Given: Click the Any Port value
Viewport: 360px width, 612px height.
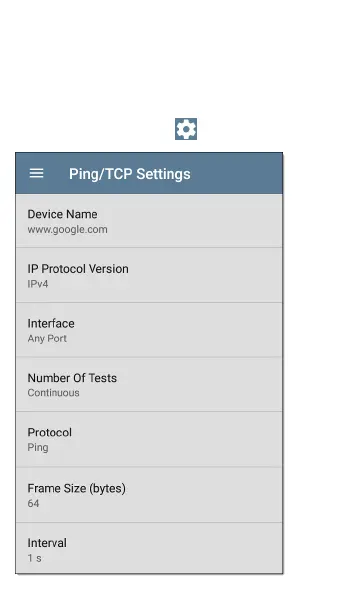Looking at the screenshot, I should (x=47, y=339).
